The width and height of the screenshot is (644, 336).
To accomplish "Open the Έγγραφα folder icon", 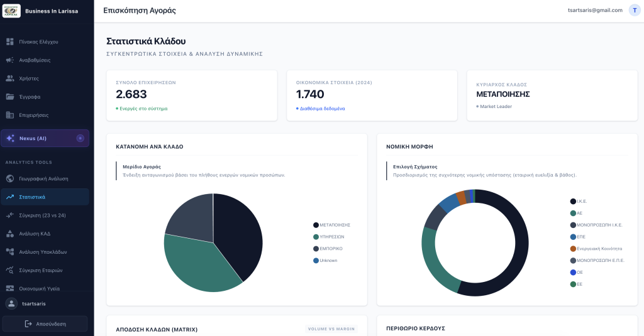I will point(10,97).
